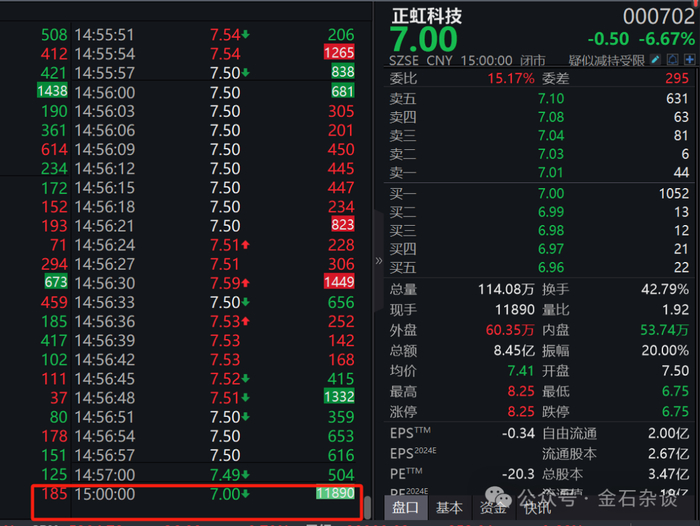
Task: Click the 买一 bid price 7.00
Action: point(551,193)
